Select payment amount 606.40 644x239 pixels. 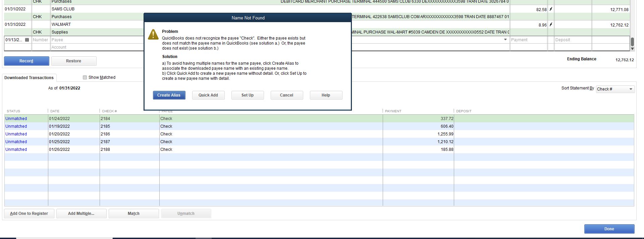tap(447, 126)
